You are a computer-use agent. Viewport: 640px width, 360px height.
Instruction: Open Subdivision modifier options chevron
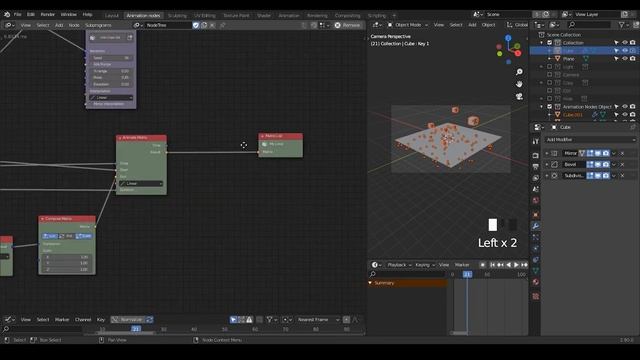614,176
